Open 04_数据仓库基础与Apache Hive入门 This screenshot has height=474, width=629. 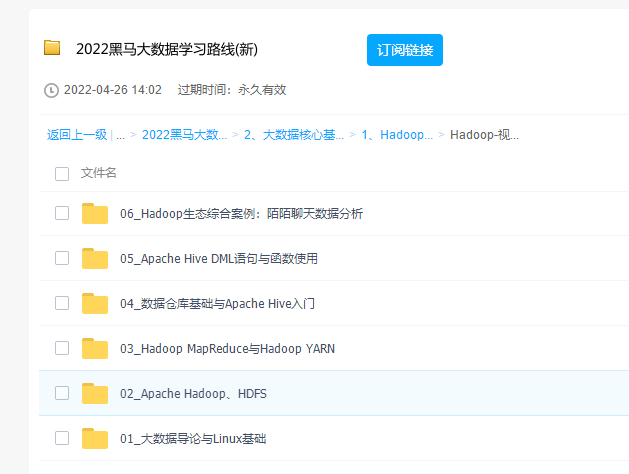pyautogui.click(x=217, y=303)
